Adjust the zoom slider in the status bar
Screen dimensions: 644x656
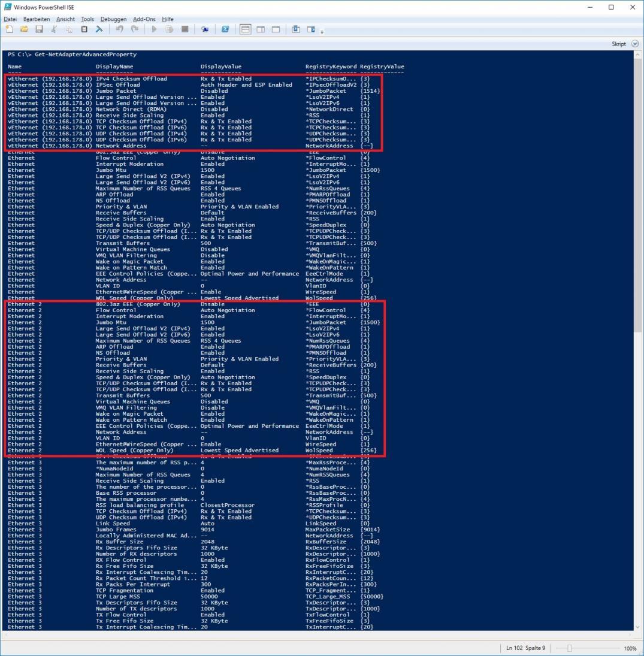[569, 648]
